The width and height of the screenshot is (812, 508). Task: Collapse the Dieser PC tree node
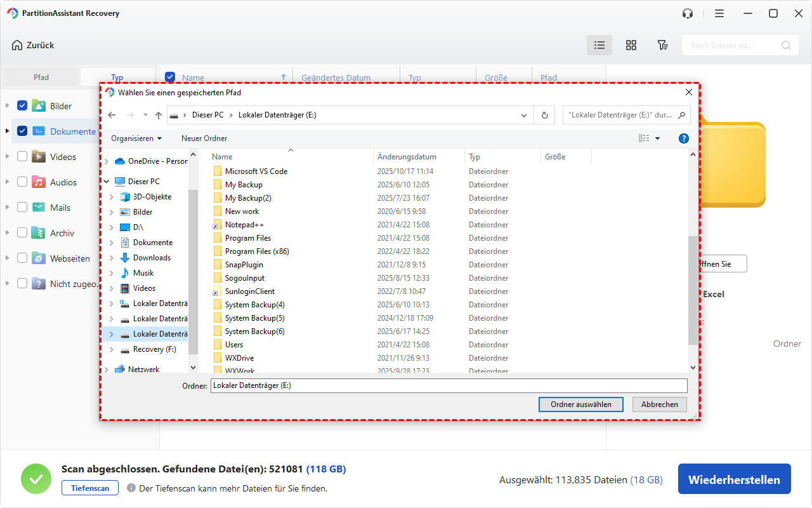(x=107, y=182)
